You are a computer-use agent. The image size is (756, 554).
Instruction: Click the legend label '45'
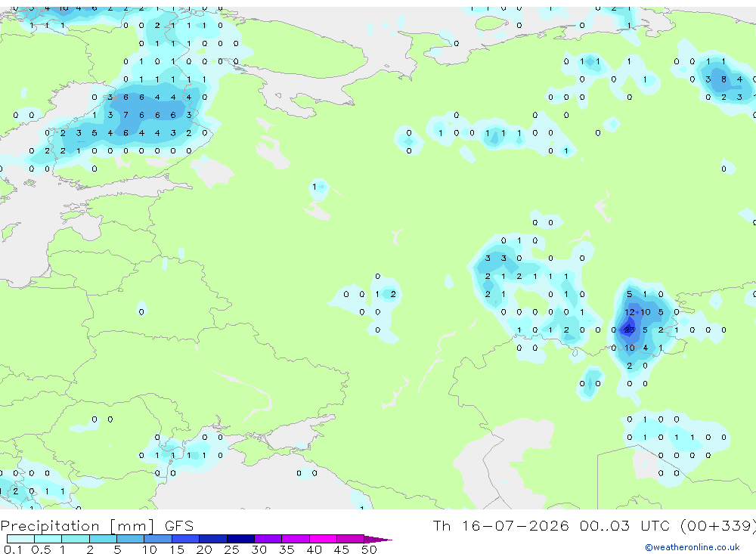(342, 549)
